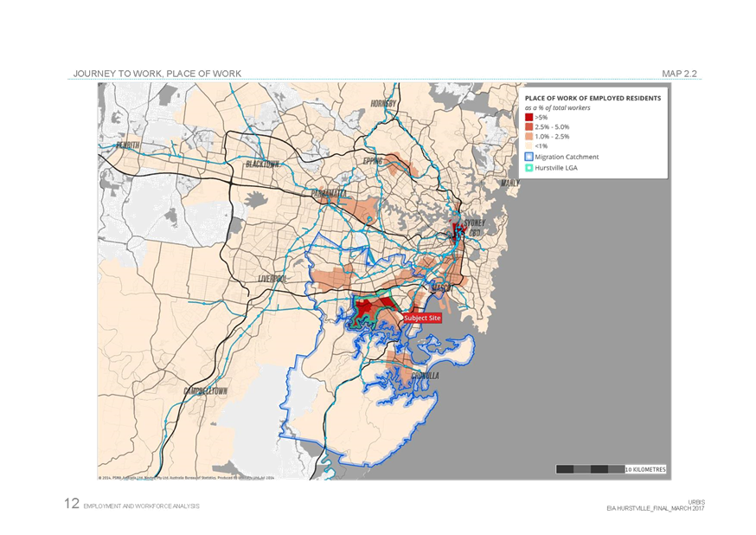
Task: Select the Epping label on the map
Action: [373, 161]
